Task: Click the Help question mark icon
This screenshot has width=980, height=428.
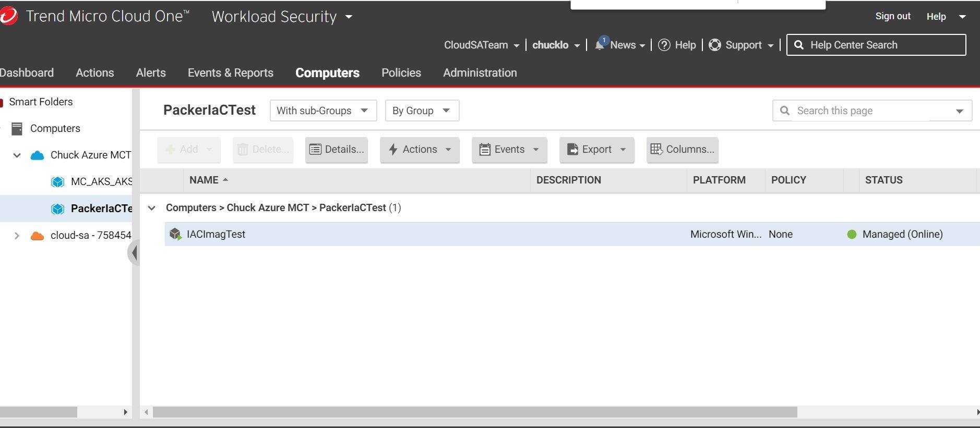Action: [664, 45]
